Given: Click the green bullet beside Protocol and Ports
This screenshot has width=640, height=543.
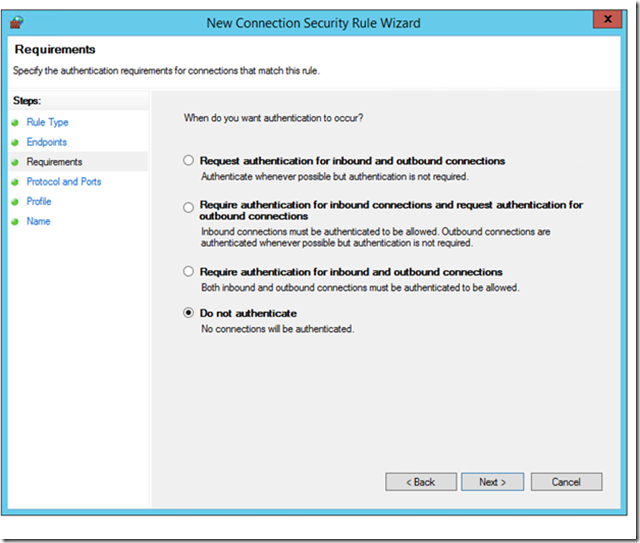Looking at the screenshot, I should coord(15,182).
